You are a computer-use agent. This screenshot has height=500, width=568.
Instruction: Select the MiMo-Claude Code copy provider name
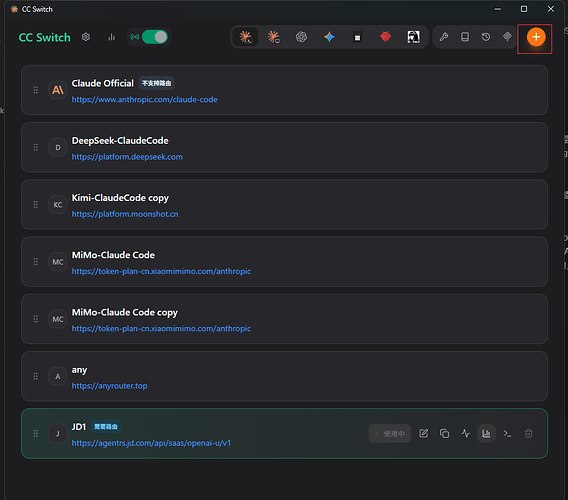pyautogui.click(x=125, y=312)
